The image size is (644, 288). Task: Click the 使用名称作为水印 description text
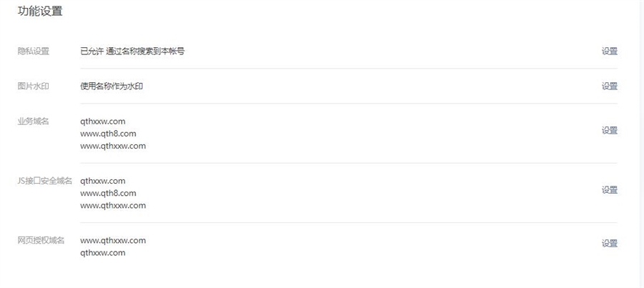point(117,86)
